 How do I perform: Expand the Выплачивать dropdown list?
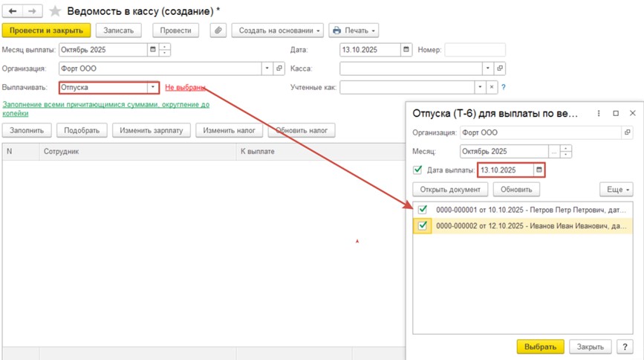[x=153, y=87]
